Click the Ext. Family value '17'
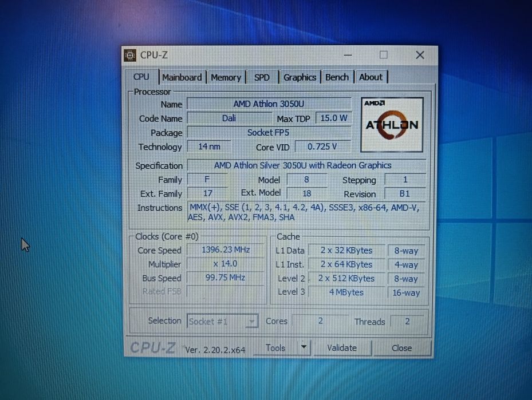Viewport: 532px width, 400px height. click(x=207, y=193)
